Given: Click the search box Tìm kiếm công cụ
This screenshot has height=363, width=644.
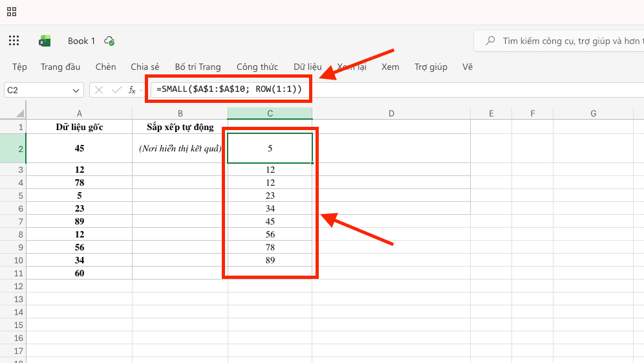Looking at the screenshot, I should click(x=559, y=41).
